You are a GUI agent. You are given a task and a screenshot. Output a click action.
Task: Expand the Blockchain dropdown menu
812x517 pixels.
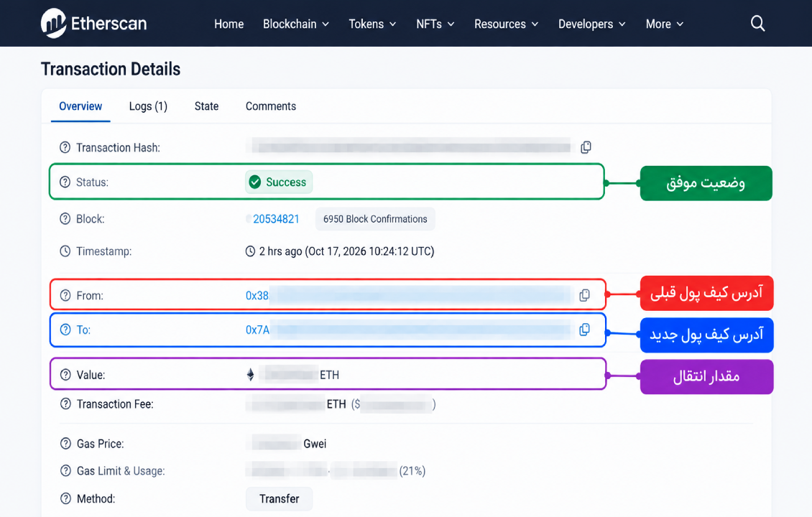point(295,24)
